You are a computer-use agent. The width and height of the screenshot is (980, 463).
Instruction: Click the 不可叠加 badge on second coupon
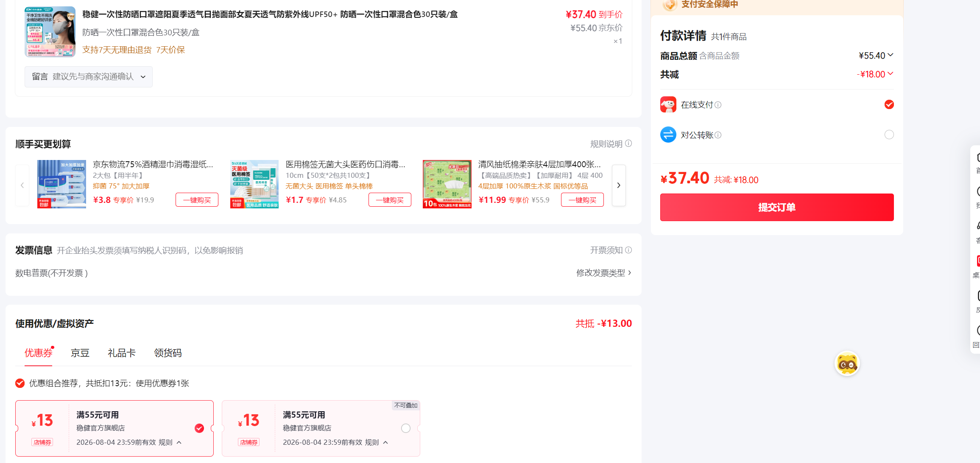coord(406,405)
